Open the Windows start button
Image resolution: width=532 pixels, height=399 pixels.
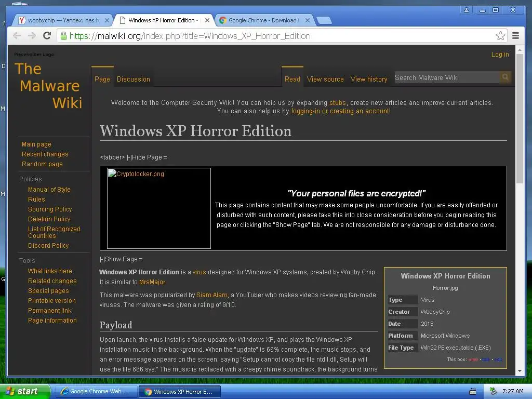point(24,391)
